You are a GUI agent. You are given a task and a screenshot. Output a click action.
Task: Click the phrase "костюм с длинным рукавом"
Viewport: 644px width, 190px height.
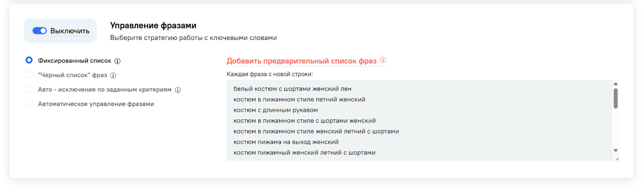coord(276,110)
